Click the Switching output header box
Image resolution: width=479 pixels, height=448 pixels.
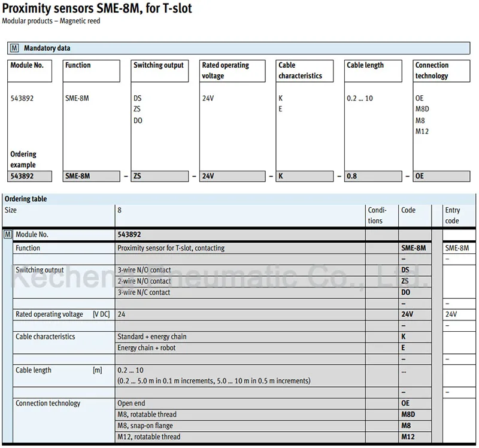[160, 71]
